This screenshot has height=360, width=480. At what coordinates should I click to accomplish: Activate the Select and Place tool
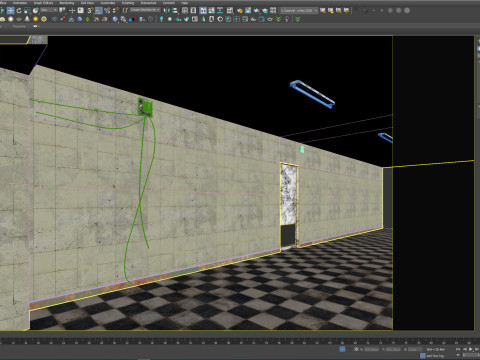[35, 11]
